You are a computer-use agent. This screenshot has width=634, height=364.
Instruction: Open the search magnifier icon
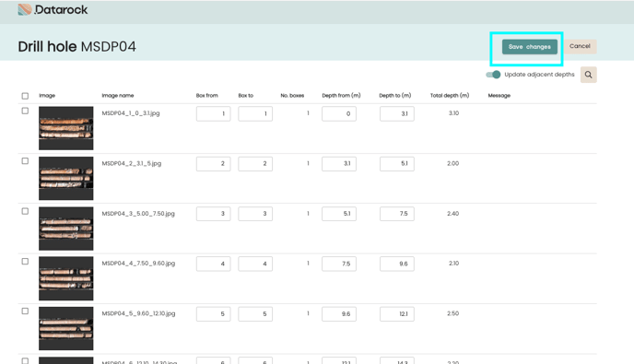tap(588, 75)
